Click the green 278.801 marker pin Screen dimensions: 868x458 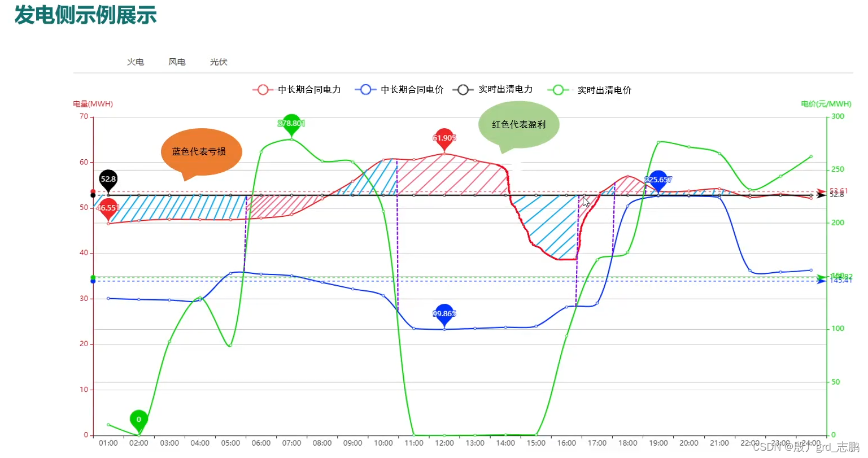point(291,124)
